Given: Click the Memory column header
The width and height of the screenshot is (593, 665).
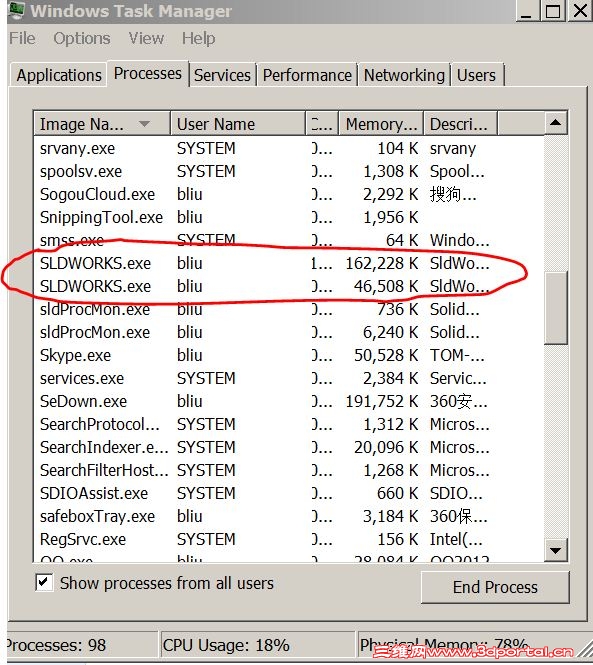Looking at the screenshot, I should coord(381,124).
